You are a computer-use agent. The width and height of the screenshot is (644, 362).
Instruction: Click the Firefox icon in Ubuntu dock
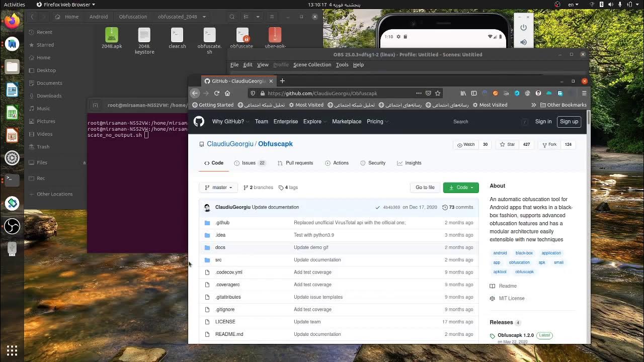12,21
